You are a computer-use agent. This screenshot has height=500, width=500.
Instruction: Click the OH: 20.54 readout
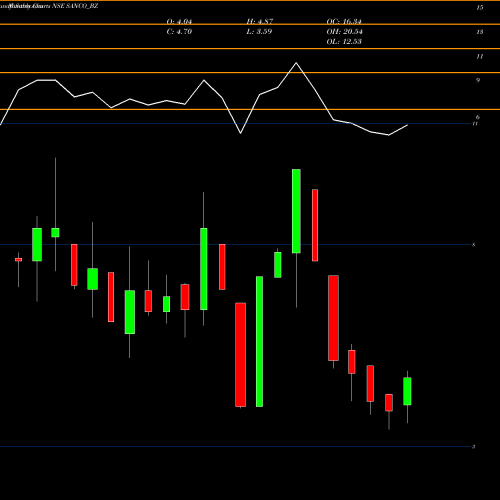tap(345, 32)
